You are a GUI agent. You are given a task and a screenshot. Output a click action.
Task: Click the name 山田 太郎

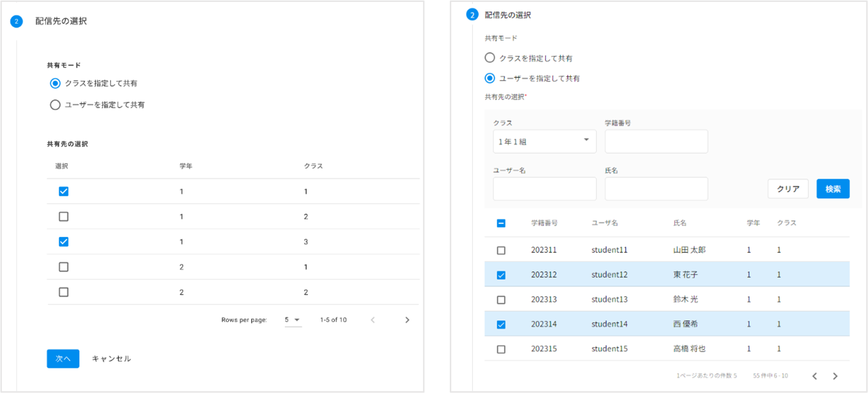[x=689, y=250]
